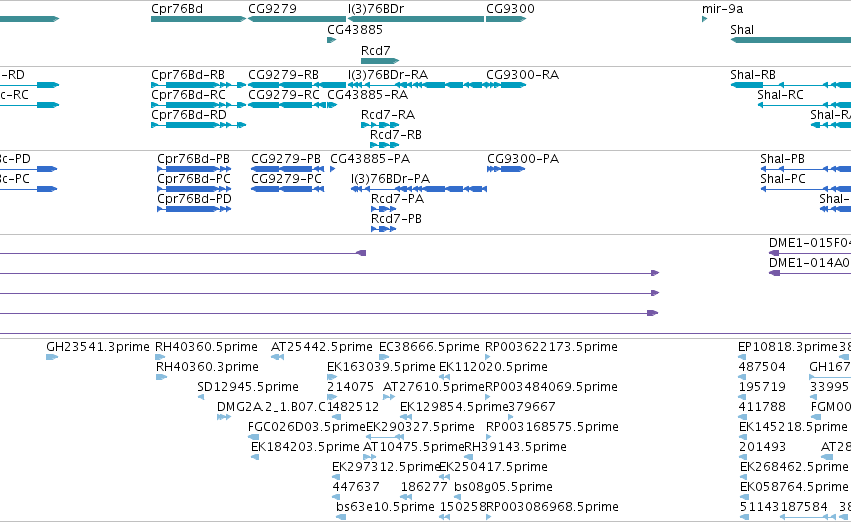Click the Cpr76Bd-PB protein feature
Viewport: 851px width, 522px height.
pos(194,169)
